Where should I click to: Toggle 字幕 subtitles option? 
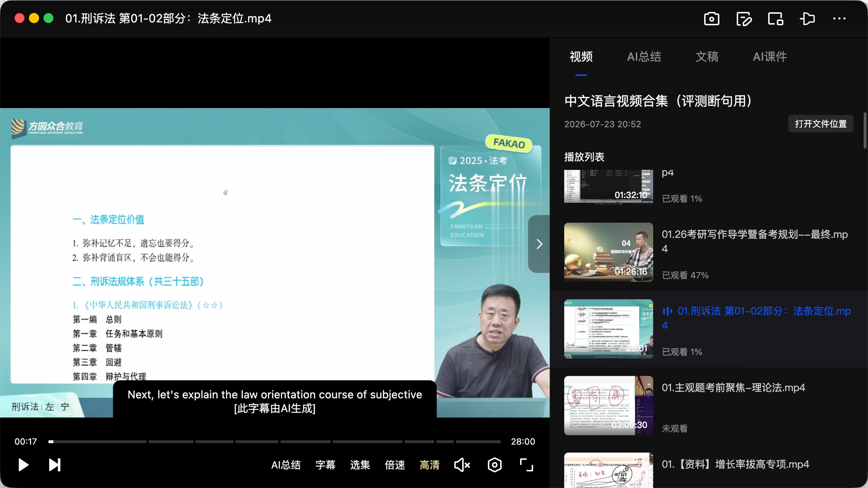tap(325, 465)
